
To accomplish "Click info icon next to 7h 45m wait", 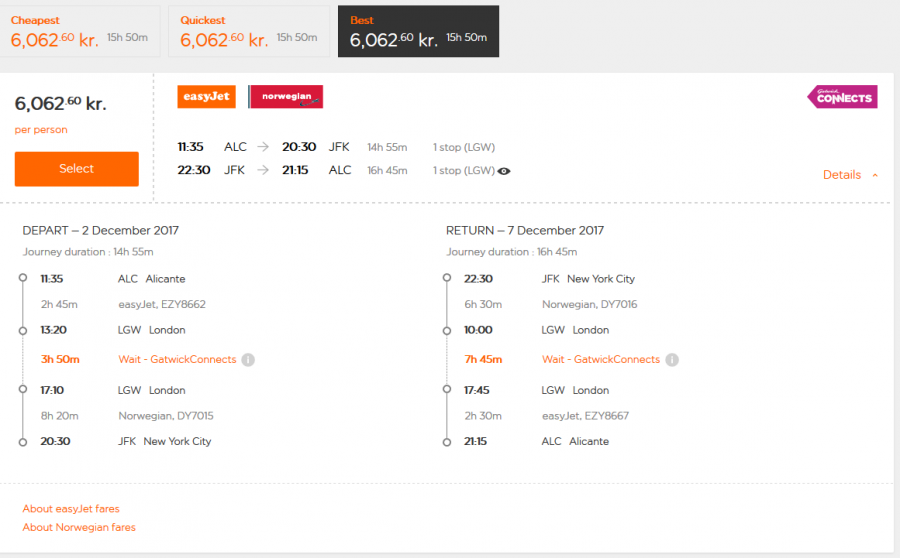I will pyautogui.click(x=672, y=360).
